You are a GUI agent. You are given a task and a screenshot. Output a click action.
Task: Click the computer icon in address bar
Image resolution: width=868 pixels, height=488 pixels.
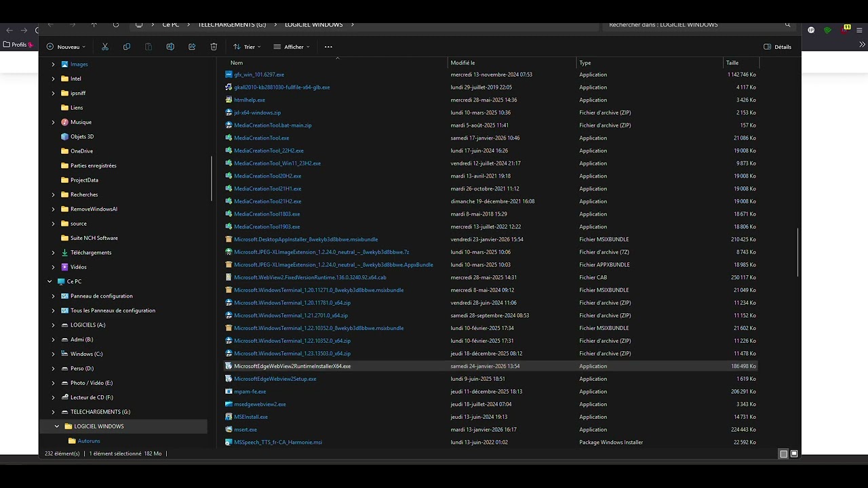pyautogui.click(x=139, y=24)
